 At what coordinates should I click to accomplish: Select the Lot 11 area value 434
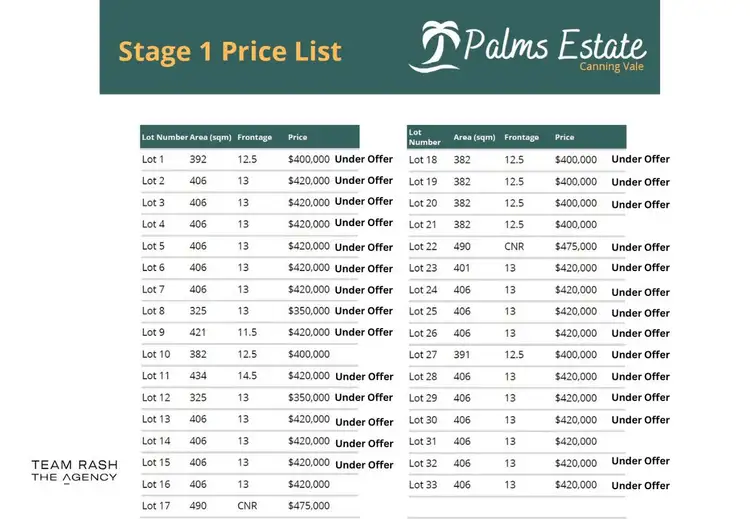[x=198, y=376]
